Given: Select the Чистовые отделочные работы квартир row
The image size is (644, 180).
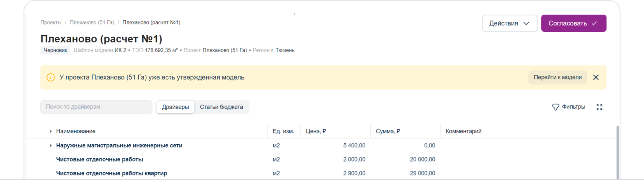Looking at the screenshot, I should 112,173.
